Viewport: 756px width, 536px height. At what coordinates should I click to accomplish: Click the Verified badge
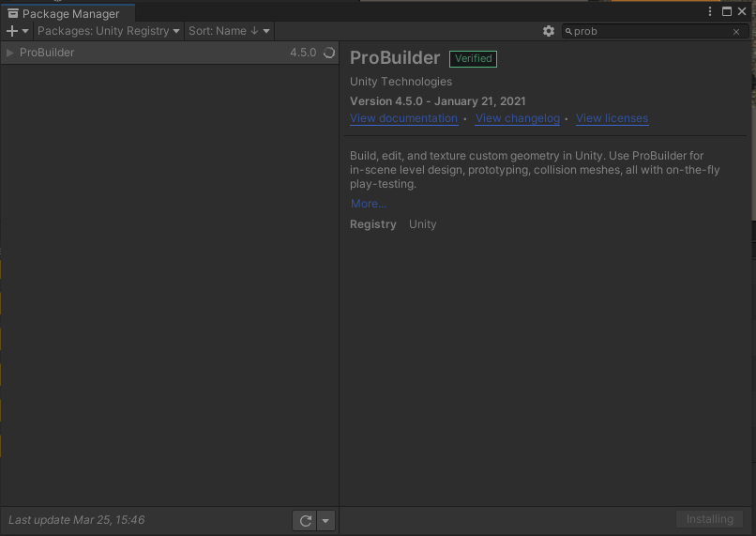(473, 59)
